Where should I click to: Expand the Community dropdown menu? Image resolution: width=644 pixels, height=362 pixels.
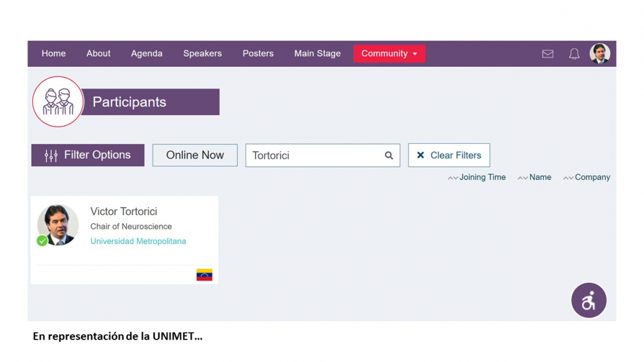[389, 54]
